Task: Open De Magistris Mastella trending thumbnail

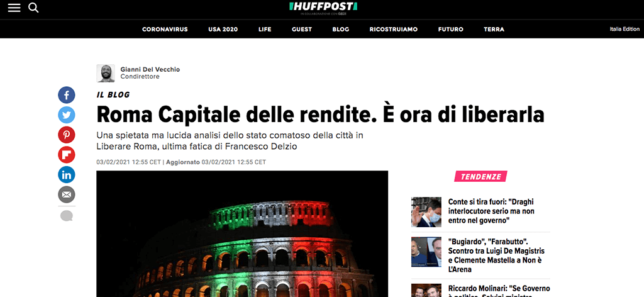Action: click(x=426, y=252)
